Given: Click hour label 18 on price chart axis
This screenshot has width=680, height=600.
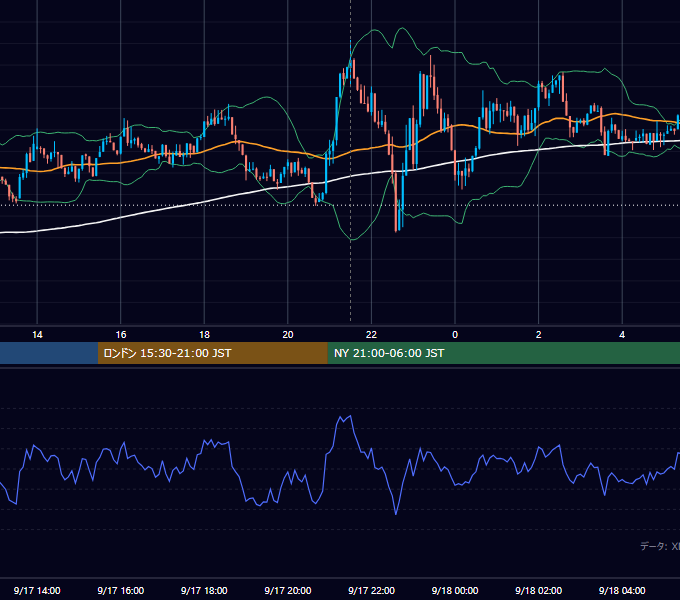Looking at the screenshot, I should tap(204, 335).
